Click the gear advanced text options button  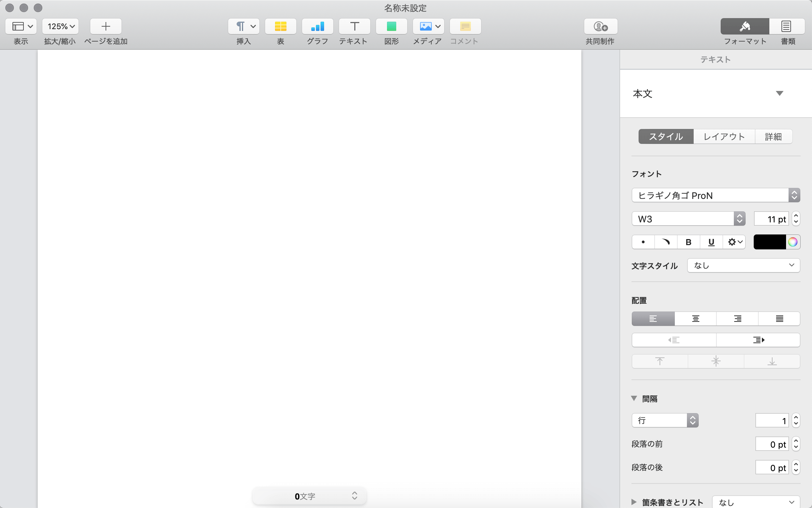coord(735,242)
